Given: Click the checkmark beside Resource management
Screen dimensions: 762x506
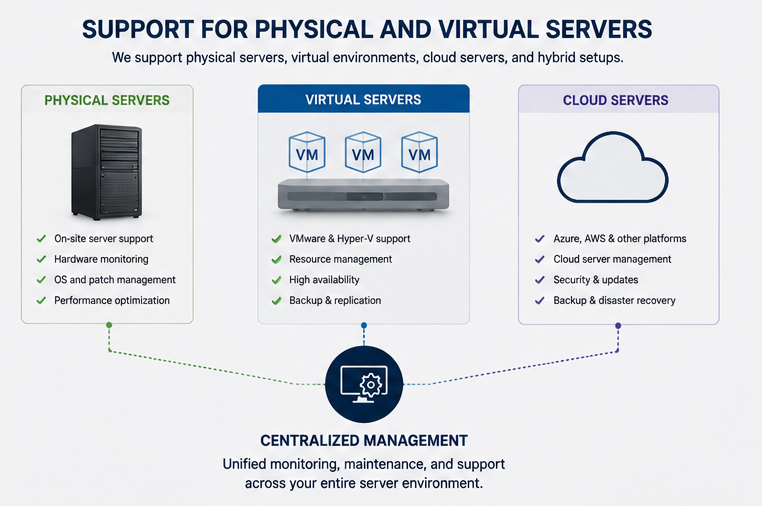Looking at the screenshot, I should click(277, 259).
